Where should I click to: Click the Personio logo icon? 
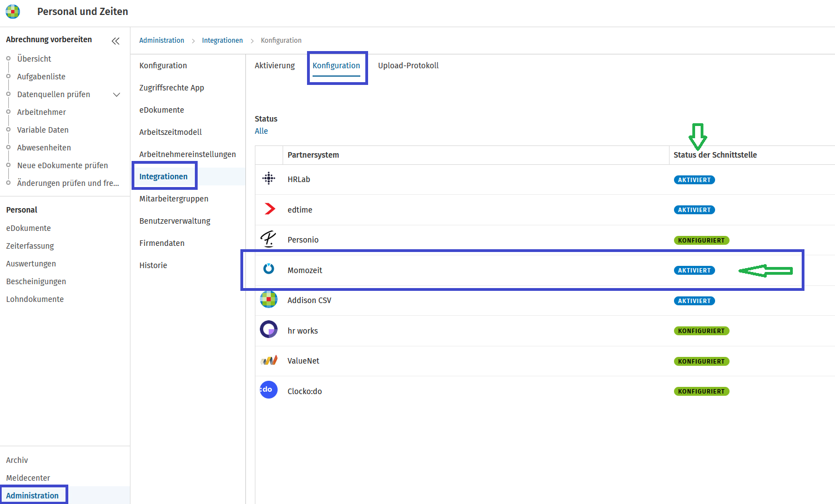[269, 239]
